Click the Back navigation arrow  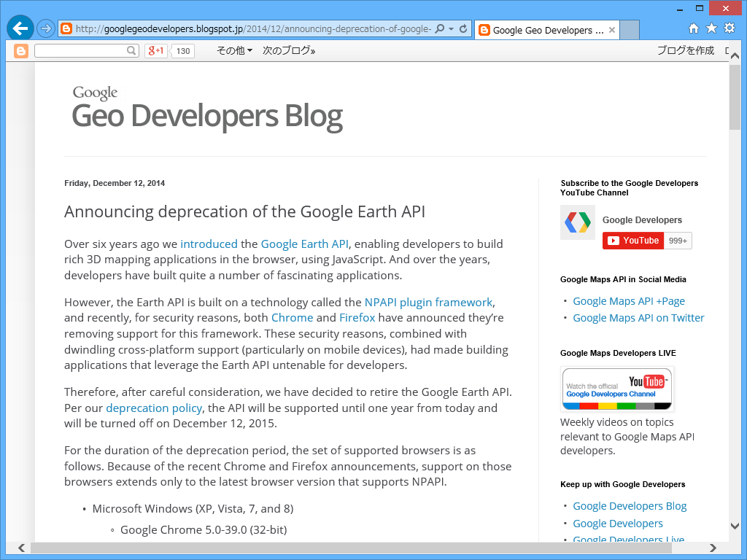[20, 29]
